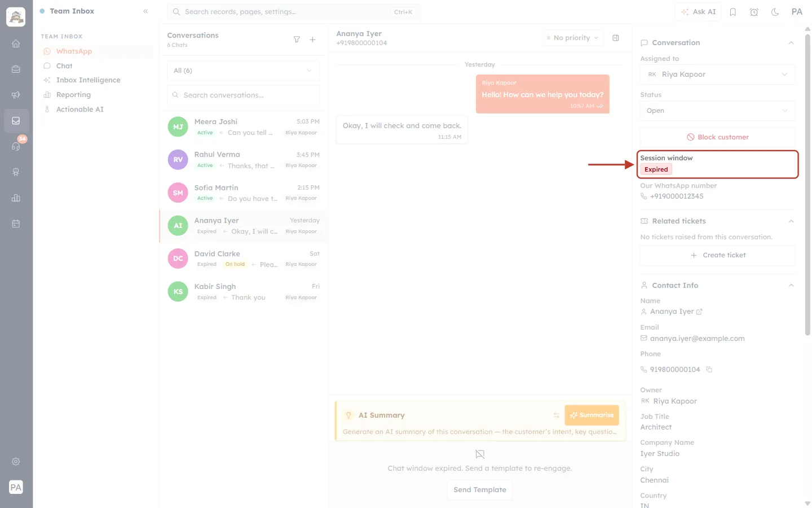812x508 pixels.
Task: Open the Status dropdown showing Open
Action: tap(717, 111)
